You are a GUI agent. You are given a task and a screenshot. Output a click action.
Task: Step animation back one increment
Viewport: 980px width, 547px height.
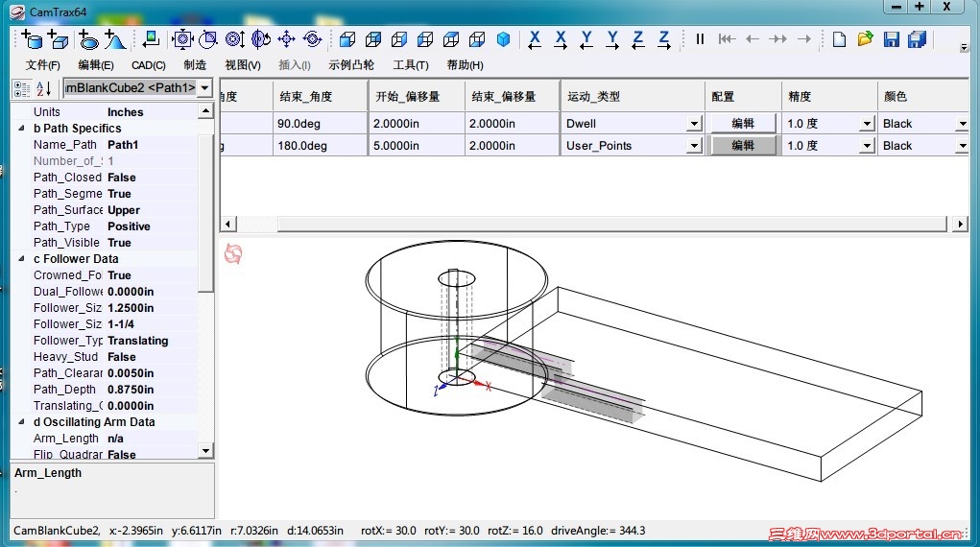click(753, 39)
